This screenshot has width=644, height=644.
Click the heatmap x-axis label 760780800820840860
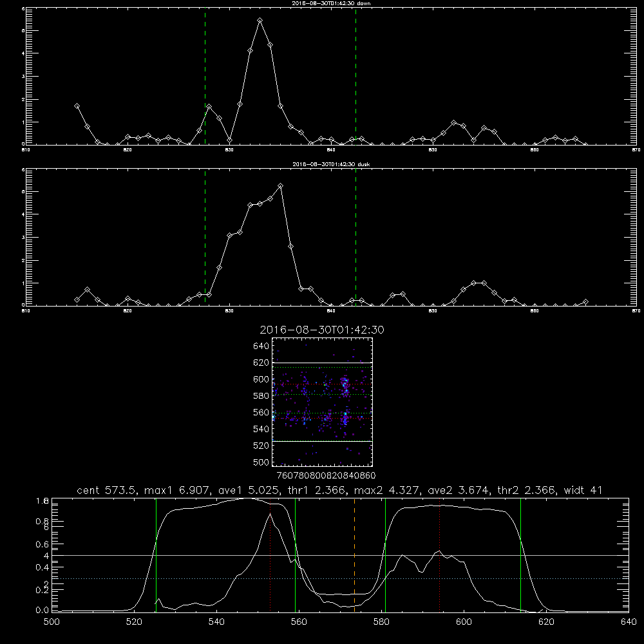(326, 476)
